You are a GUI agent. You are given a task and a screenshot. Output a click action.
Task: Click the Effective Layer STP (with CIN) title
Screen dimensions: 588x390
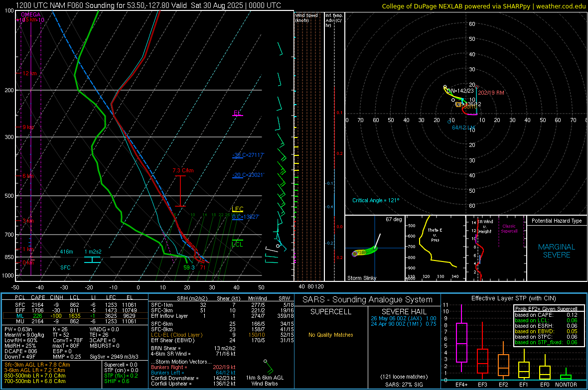513,298
